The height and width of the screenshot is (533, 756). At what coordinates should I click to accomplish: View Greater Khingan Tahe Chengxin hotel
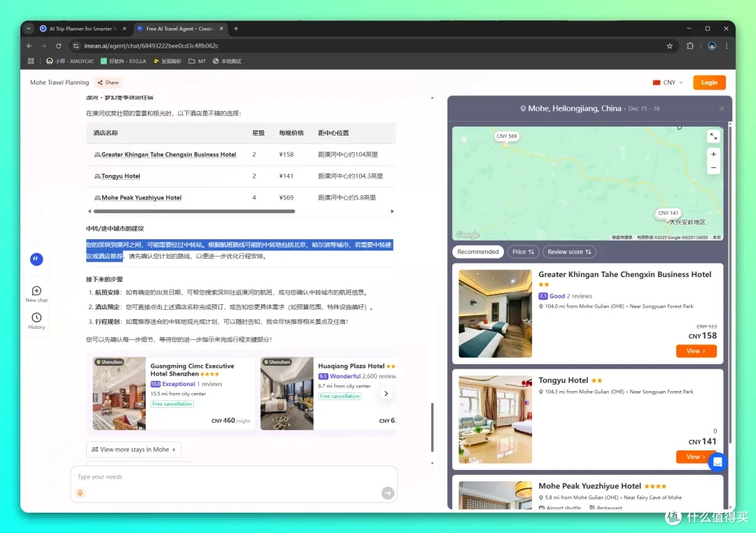[x=696, y=351]
